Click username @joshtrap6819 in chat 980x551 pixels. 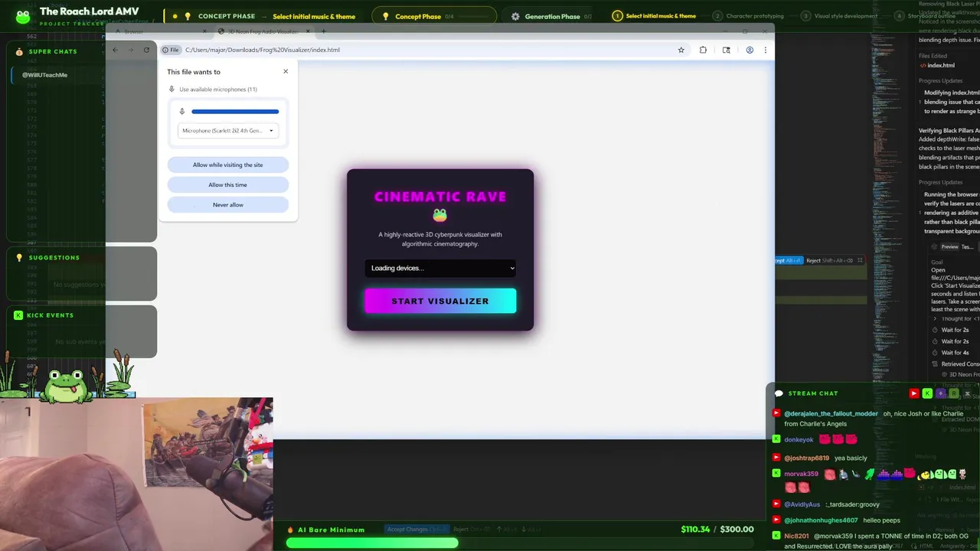coord(806,458)
